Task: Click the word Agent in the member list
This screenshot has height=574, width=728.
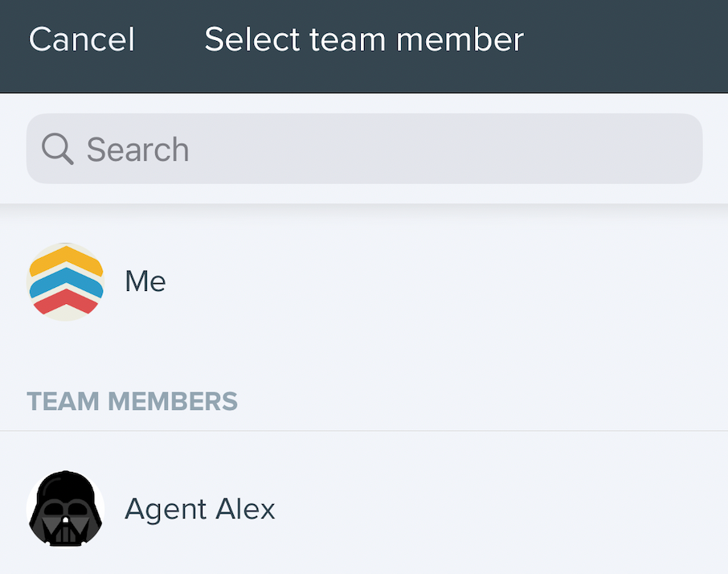Action: pos(165,510)
